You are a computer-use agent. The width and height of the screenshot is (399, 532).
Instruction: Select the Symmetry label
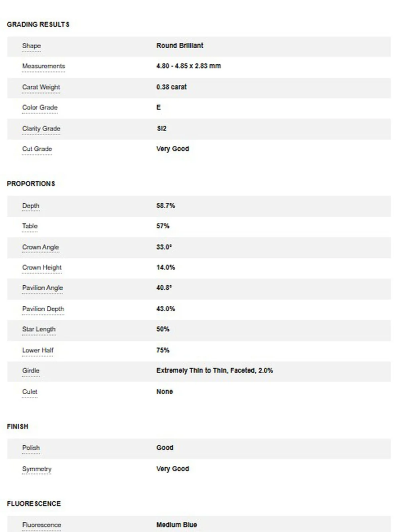(37, 469)
